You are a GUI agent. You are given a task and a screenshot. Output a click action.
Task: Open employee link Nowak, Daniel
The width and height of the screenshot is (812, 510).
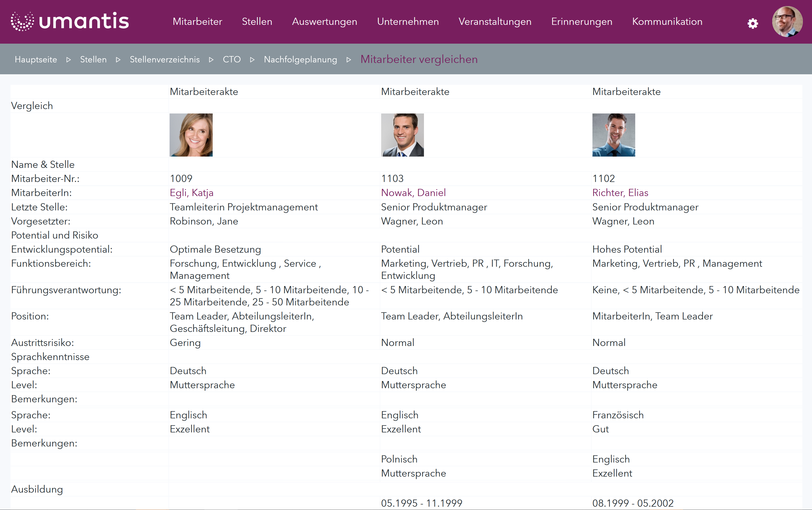pos(413,192)
